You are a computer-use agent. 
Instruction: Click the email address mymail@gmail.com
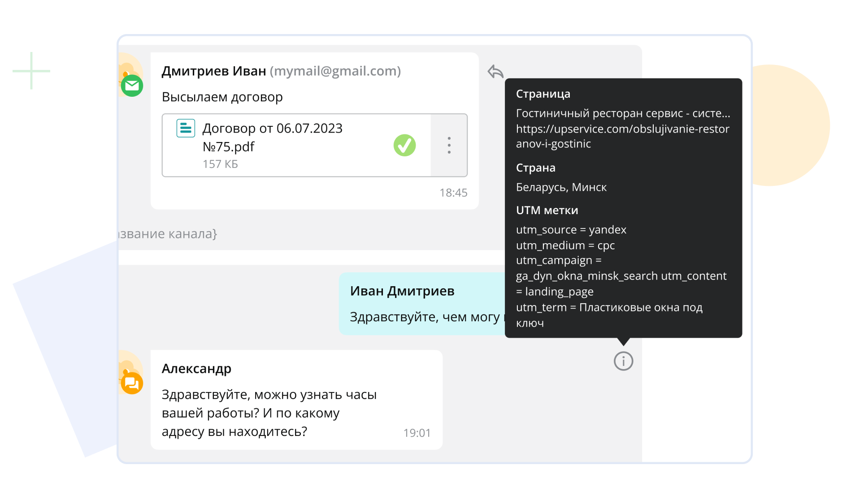(x=335, y=70)
